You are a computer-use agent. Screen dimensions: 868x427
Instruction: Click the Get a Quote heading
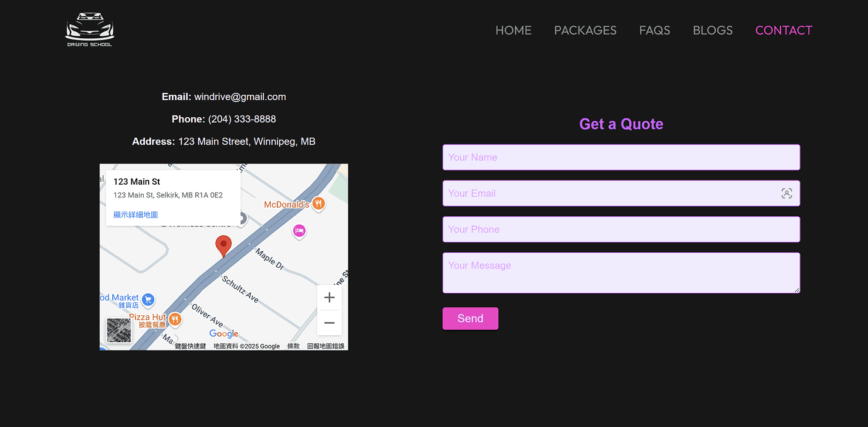(621, 124)
